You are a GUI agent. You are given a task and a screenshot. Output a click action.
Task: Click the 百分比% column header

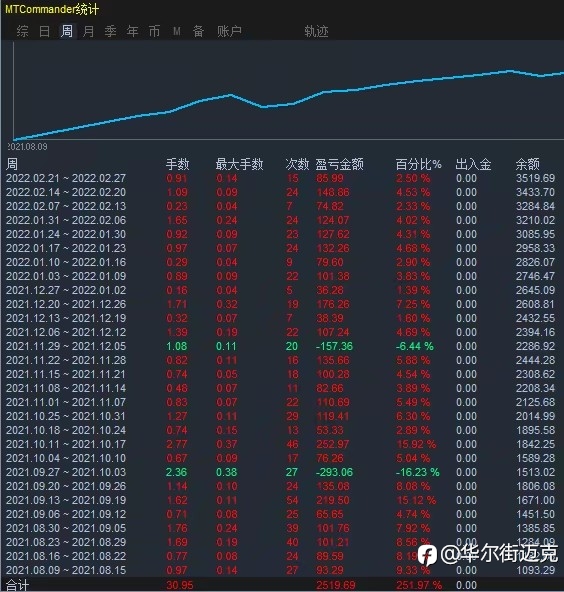pos(418,164)
